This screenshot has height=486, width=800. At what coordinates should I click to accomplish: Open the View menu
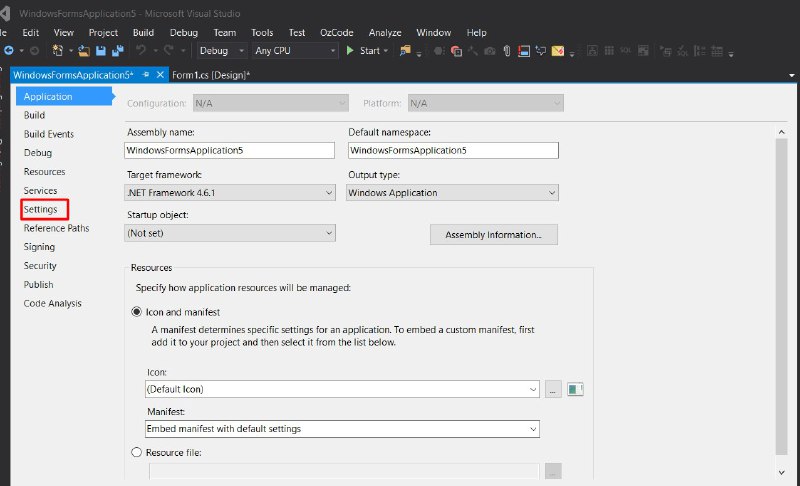click(x=64, y=33)
